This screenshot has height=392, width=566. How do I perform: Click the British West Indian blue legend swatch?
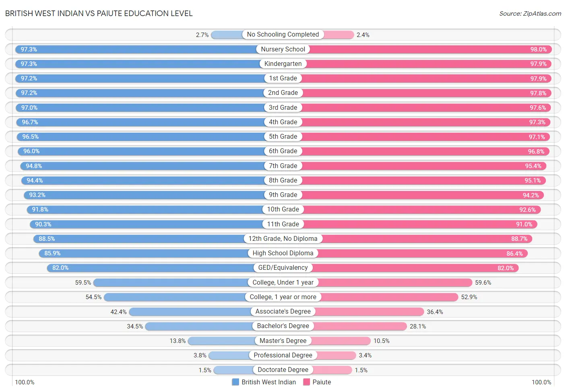[235, 382]
